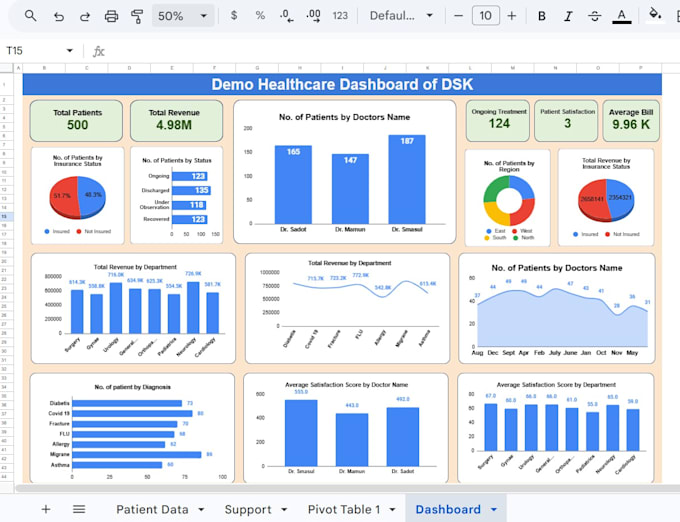Viewport: 680px width, 522px height.
Task: Open the text color picker
Action: 621,16
